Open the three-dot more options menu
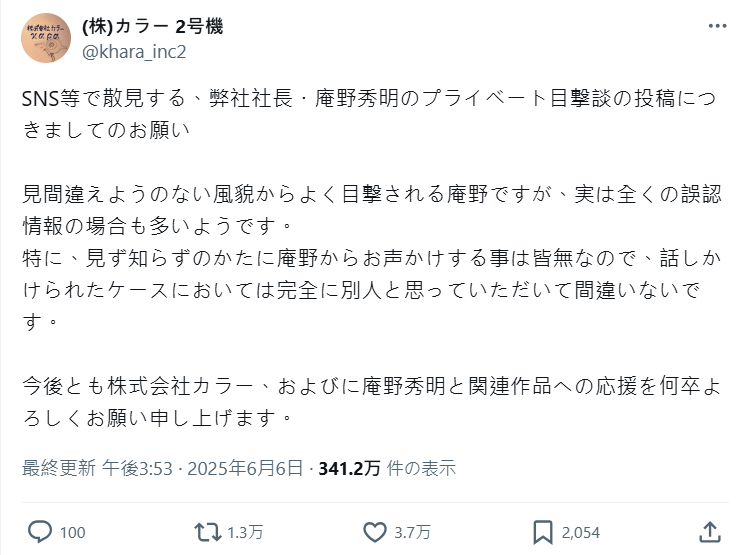This screenshot has height=555, width=745. (716, 27)
